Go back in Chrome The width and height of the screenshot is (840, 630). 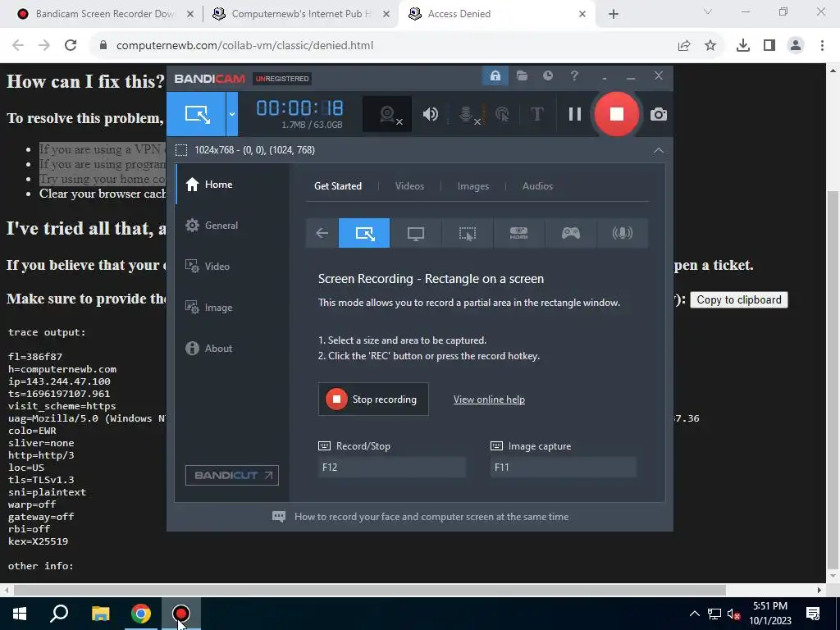click(x=18, y=46)
